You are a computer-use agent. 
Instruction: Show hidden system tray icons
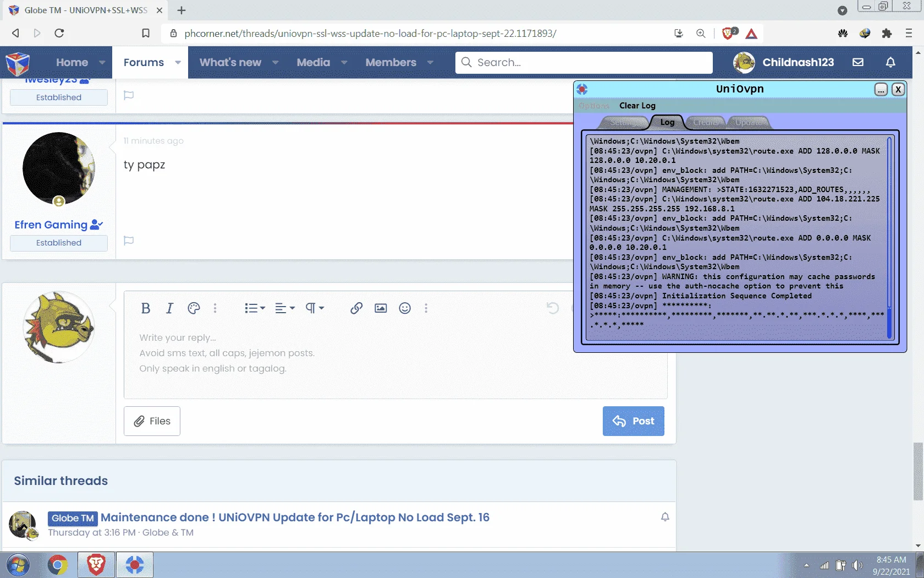(806, 565)
